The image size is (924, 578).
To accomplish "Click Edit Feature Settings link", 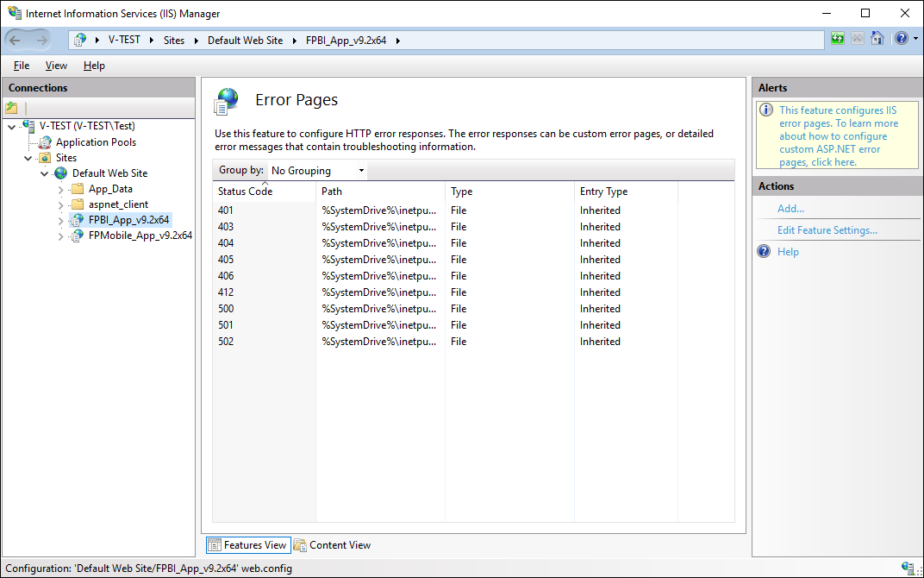I will click(827, 230).
